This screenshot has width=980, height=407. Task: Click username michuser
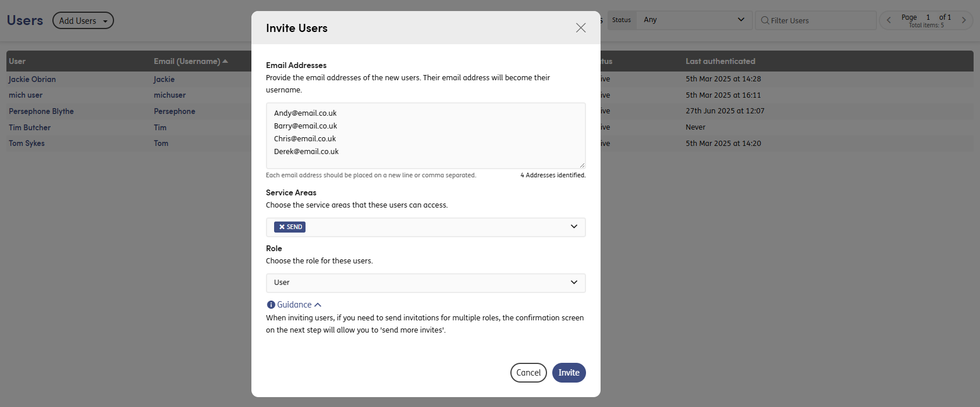(170, 95)
